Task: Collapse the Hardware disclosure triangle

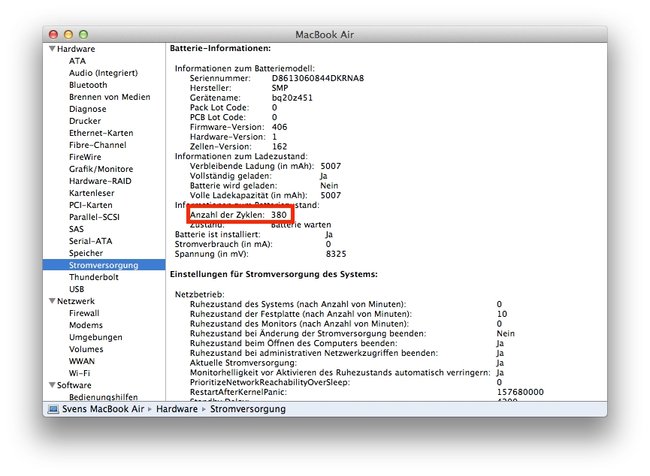Action: (x=52, y=49)
